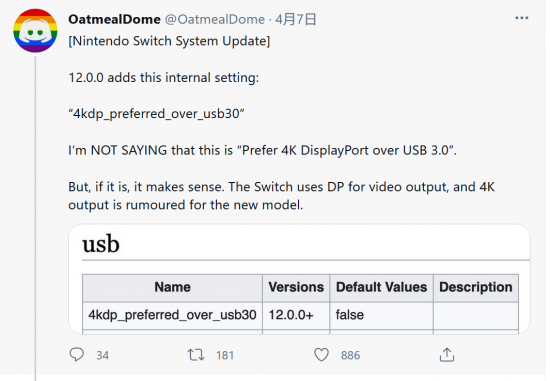The image size is (550, 381).
Task: Retweet using the retweet arrows icon
Action: pyautogui.click(x=196, y=355)
